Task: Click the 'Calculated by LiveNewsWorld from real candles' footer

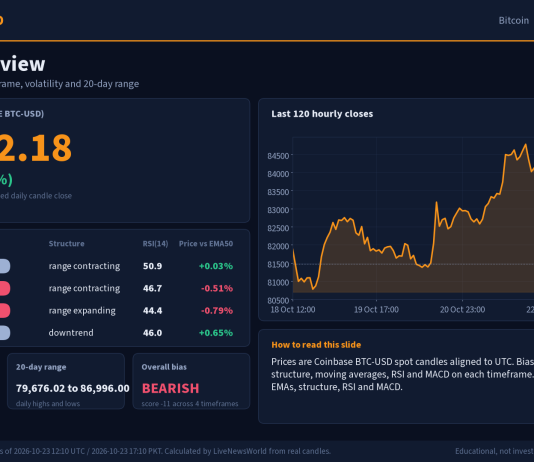Action: pos(247,451)
